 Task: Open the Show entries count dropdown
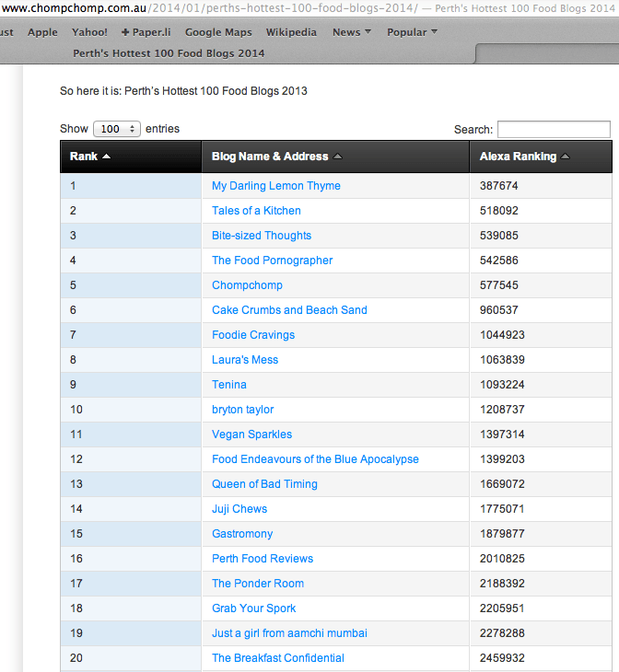tap(117, 129)
